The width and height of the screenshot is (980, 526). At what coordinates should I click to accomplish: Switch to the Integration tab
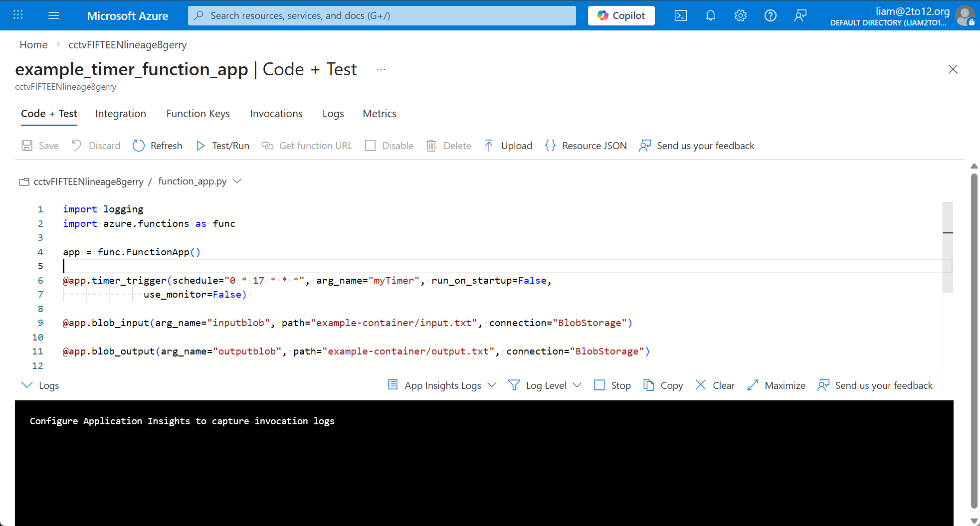coord(121,114)
